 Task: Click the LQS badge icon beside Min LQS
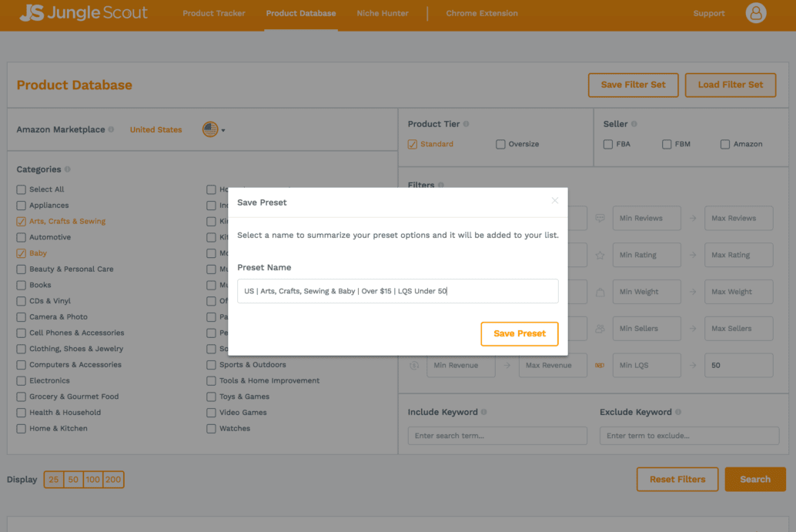(x=600, y=365)
